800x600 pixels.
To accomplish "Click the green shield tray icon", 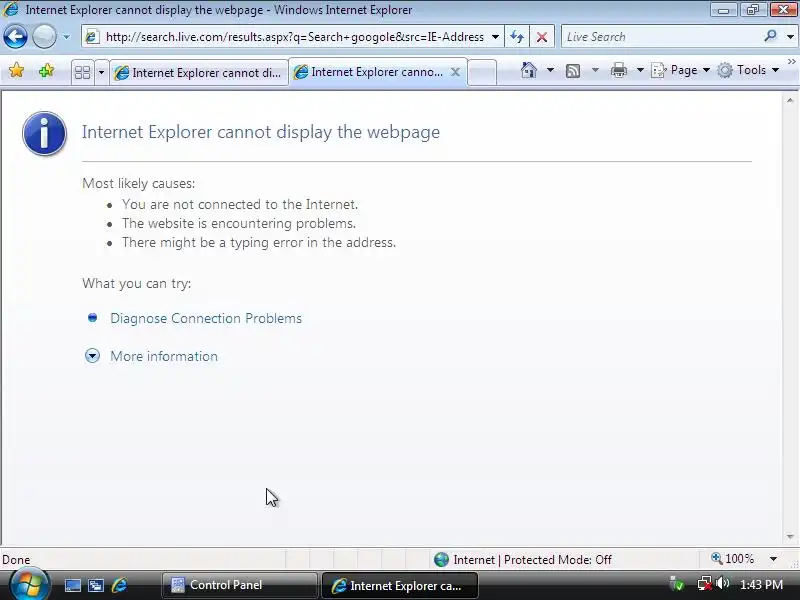I will coord(677,584).
